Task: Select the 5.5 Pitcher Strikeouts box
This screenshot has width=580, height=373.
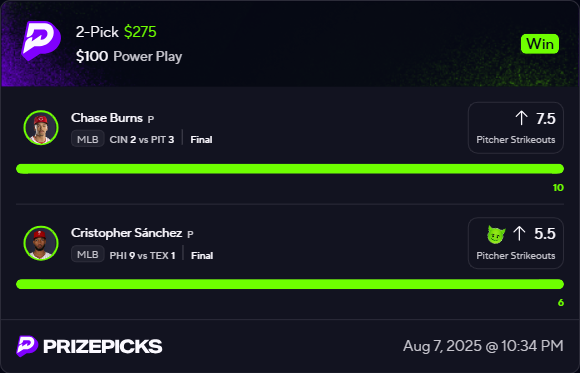Action: coord(516,243)
